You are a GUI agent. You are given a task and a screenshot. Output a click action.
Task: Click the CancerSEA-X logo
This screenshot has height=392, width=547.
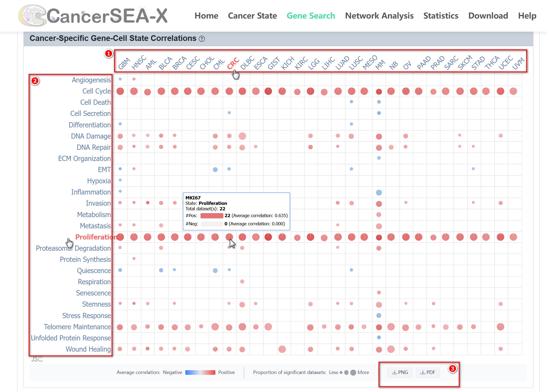tap(93, 16)
